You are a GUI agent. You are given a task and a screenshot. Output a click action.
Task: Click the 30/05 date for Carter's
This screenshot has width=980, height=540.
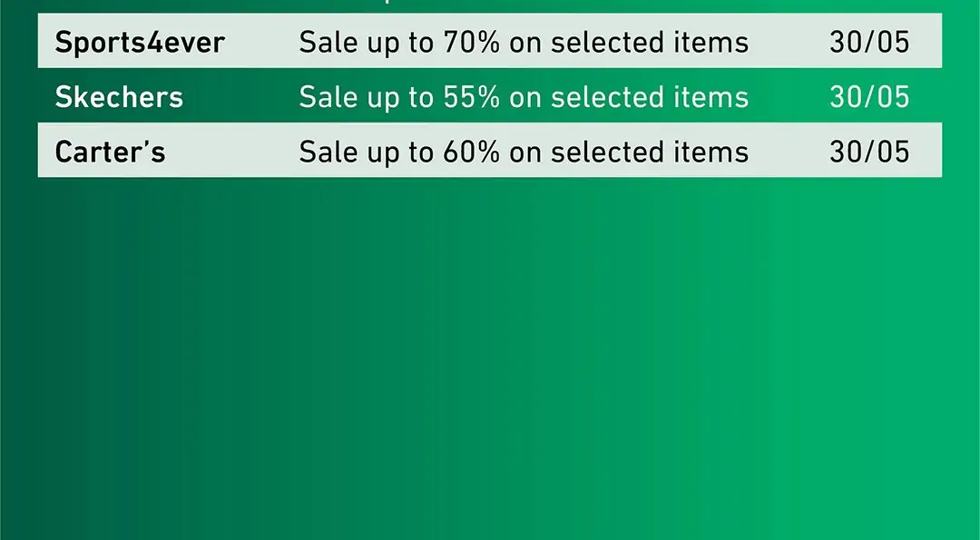point(868,152)
